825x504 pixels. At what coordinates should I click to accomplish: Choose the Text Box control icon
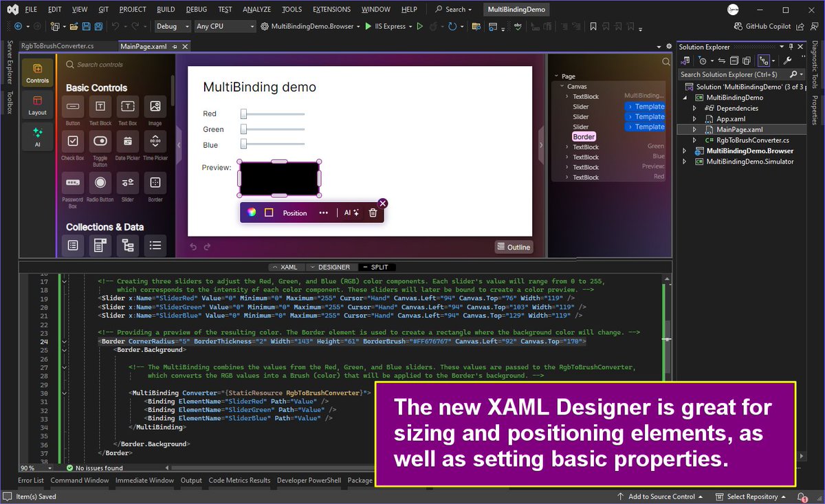click(127, 107)
